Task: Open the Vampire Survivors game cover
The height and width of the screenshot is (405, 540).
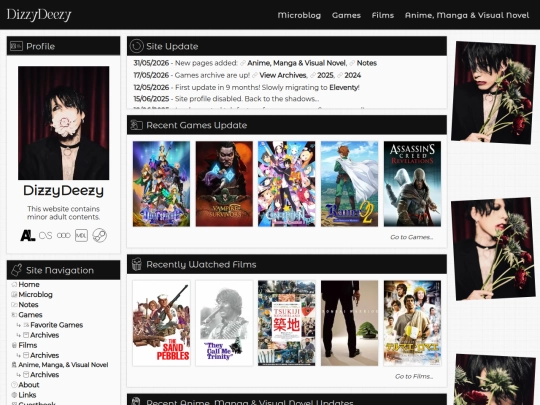Action: coord(224,184)
